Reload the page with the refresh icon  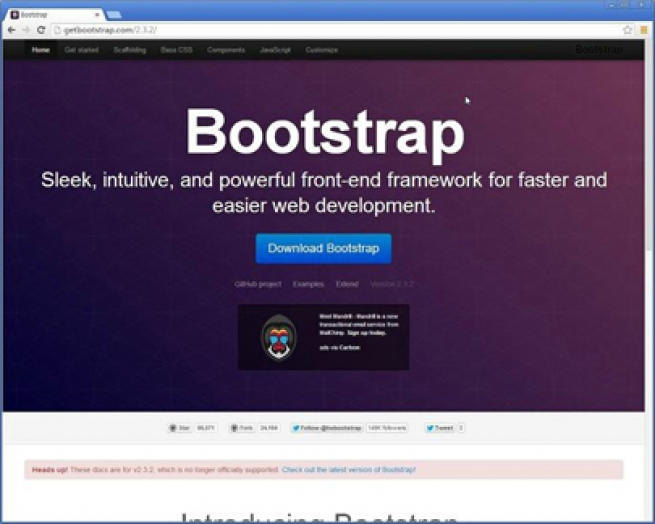tap(41, 30)
